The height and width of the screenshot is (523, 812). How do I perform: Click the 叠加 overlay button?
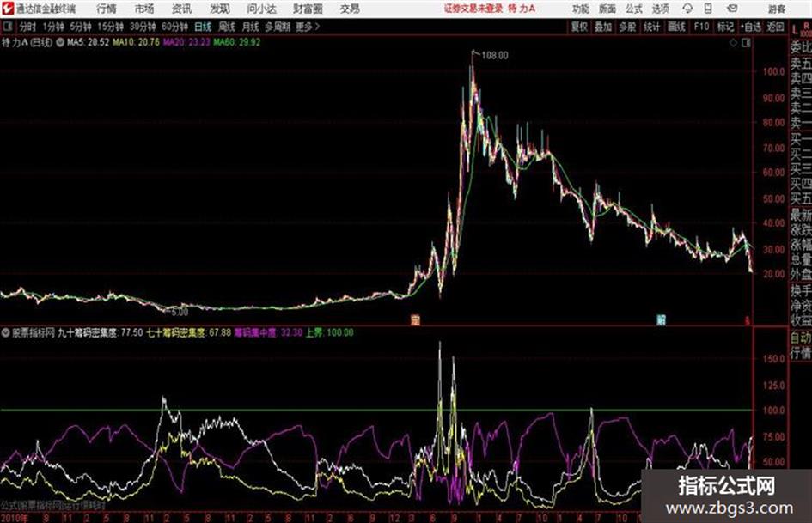coord(603,27)
